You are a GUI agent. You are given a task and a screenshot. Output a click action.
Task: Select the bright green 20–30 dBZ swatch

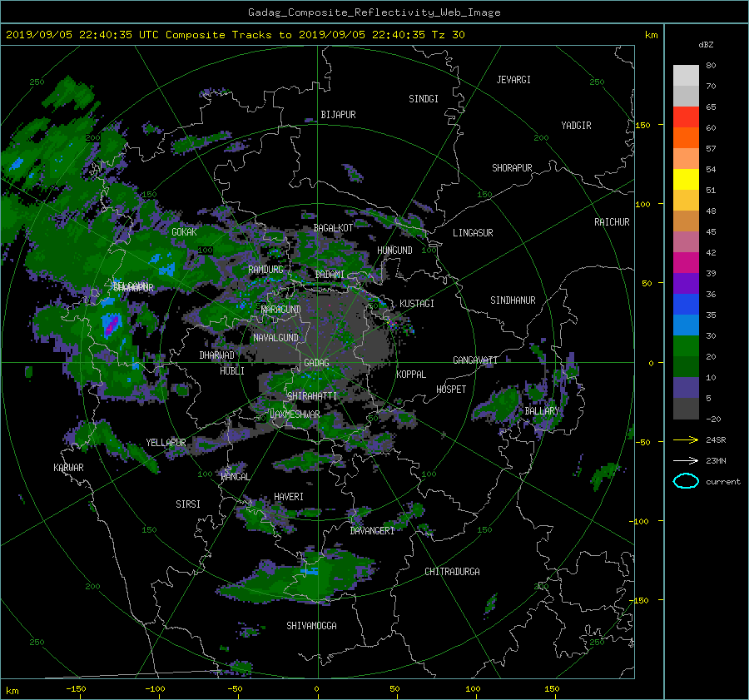(x=686, y=345)
